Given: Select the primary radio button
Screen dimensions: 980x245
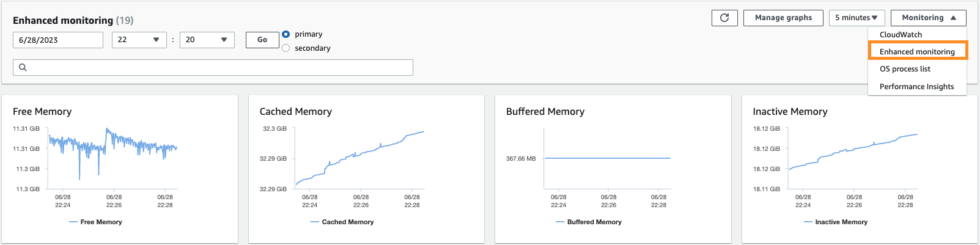Looking at the screenshot, I should (286, 34).
